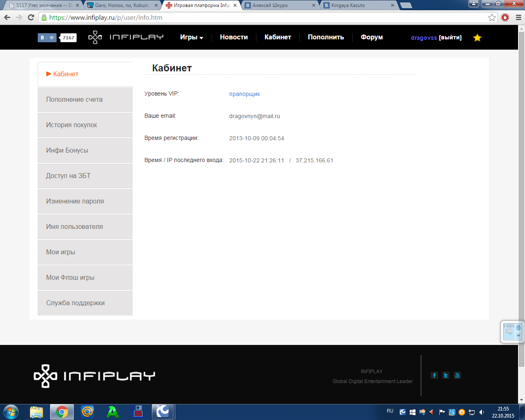Open the Новости menu item

point(234,37)
